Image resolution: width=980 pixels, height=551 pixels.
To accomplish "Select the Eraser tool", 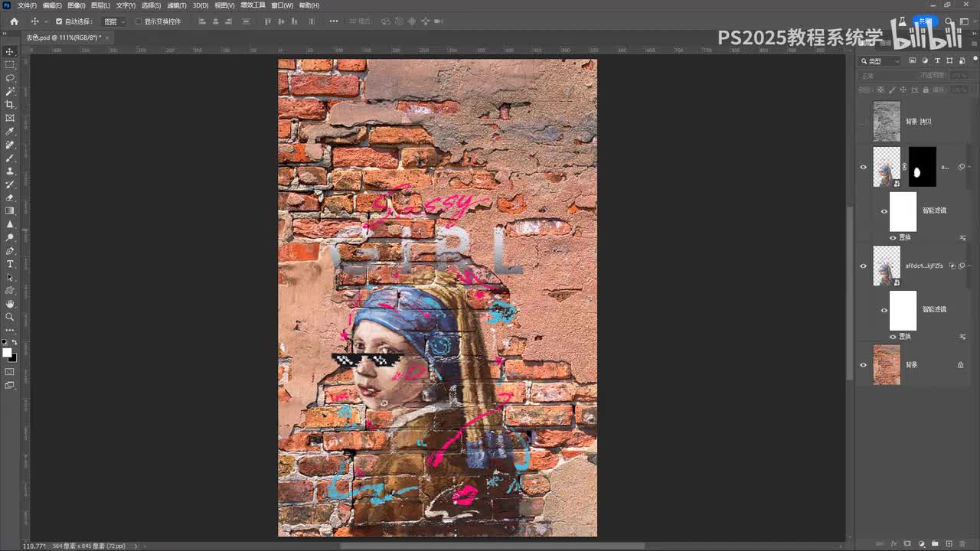I will pyautogui.click(x=10, y=197).
